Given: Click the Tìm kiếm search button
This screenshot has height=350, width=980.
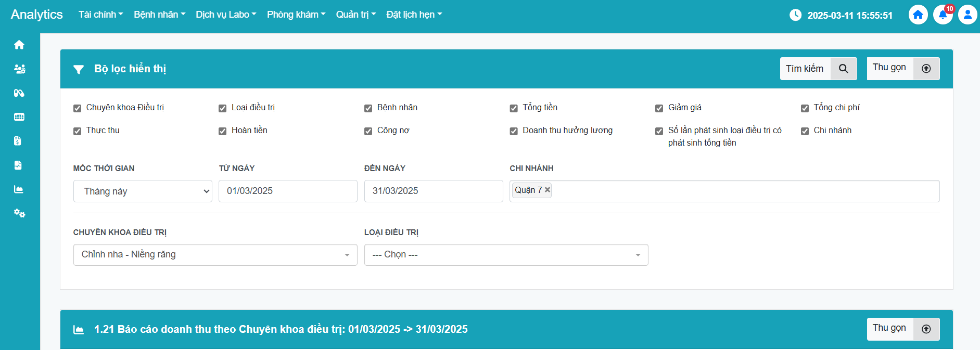Looking at the screenshot, I should tap(818, 69).
